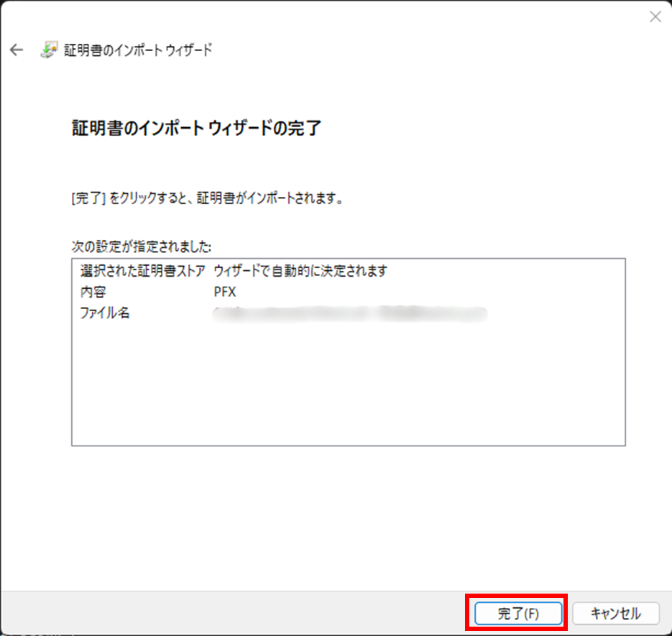Click the 完了(F) button to finish import
Screen dimensions: 672x636
tap(517, 613)
